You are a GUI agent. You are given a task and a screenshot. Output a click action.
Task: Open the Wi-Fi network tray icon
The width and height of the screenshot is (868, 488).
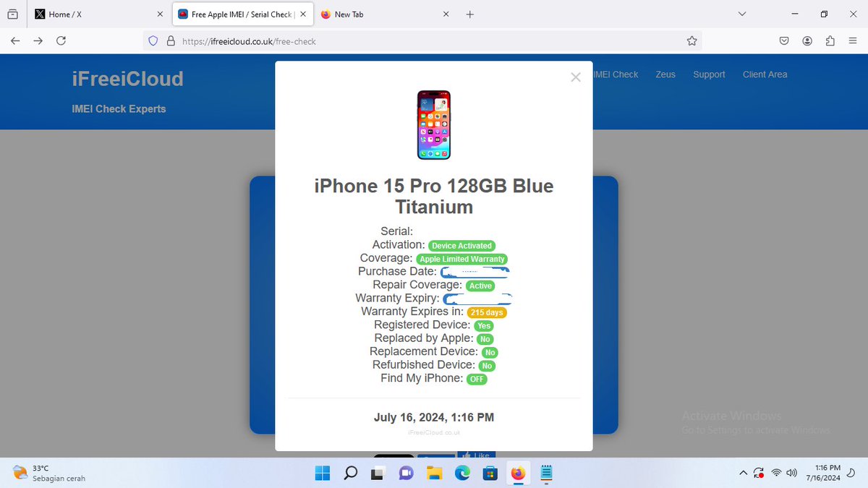(x=777, y=474)
